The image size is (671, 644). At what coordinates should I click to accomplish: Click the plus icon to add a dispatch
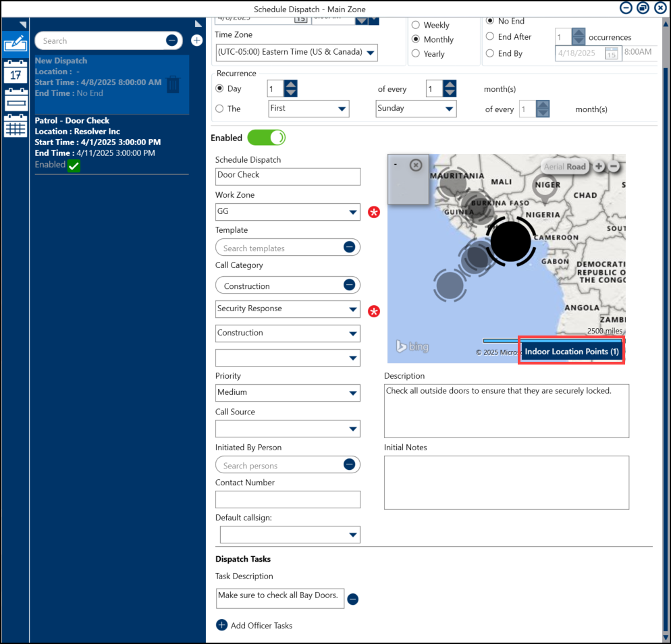[x=196, y=41]
